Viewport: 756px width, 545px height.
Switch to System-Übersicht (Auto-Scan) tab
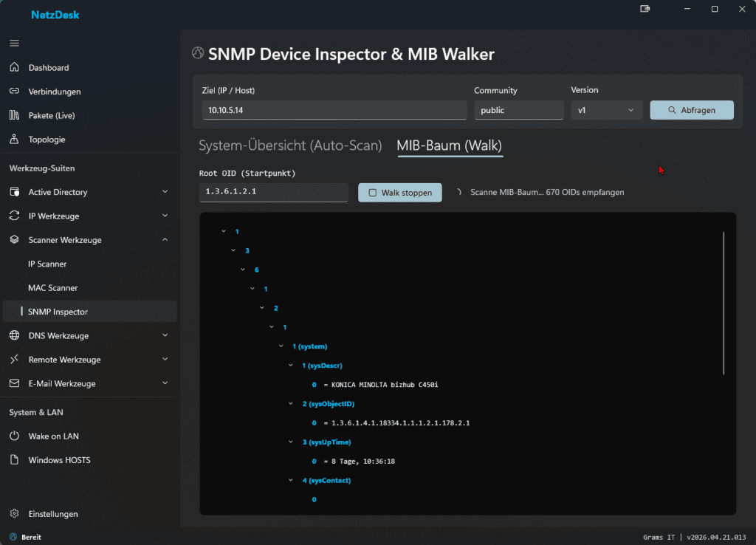[290, 145]
